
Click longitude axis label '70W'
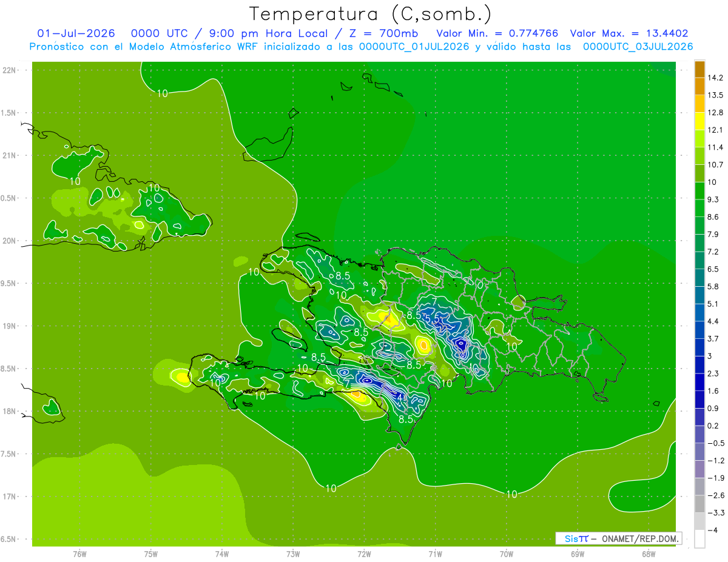506,554
